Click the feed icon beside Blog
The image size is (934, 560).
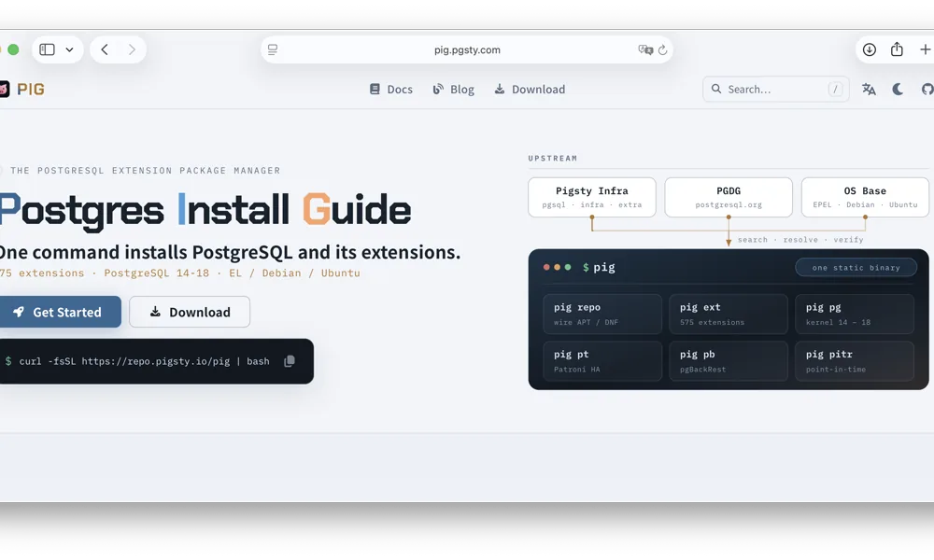[x=438, y=89]
